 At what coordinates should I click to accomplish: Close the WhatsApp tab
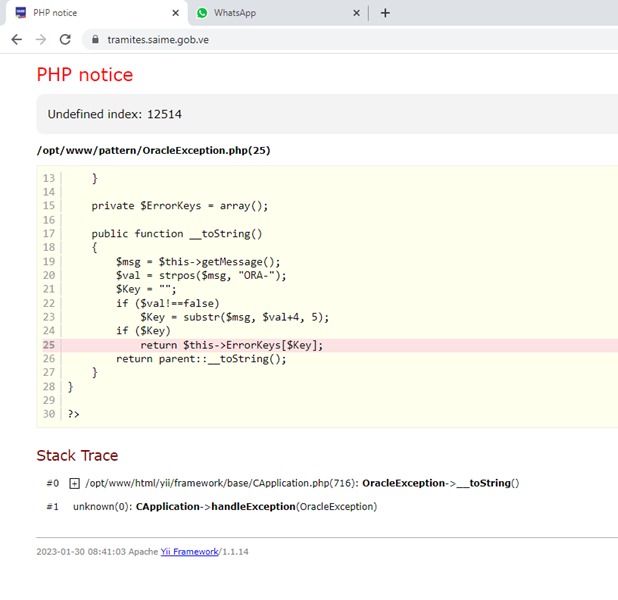pyautogui.click(x=356, y=13)
